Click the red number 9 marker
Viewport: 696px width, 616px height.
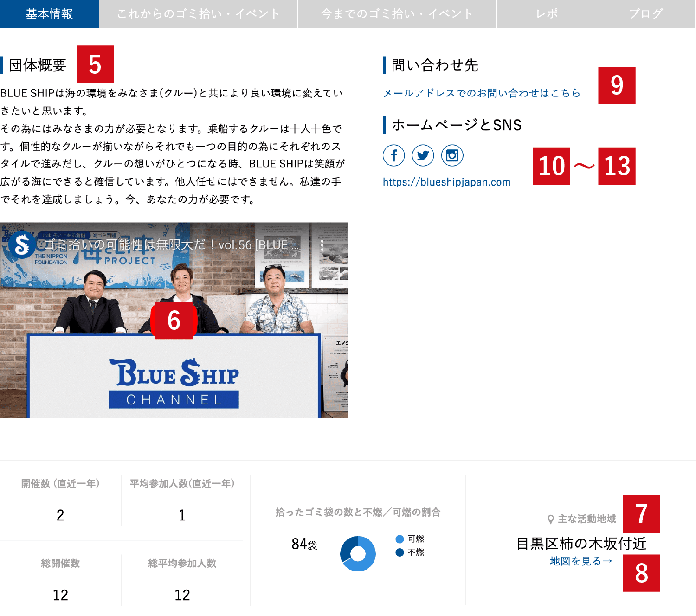coord(616,85)
